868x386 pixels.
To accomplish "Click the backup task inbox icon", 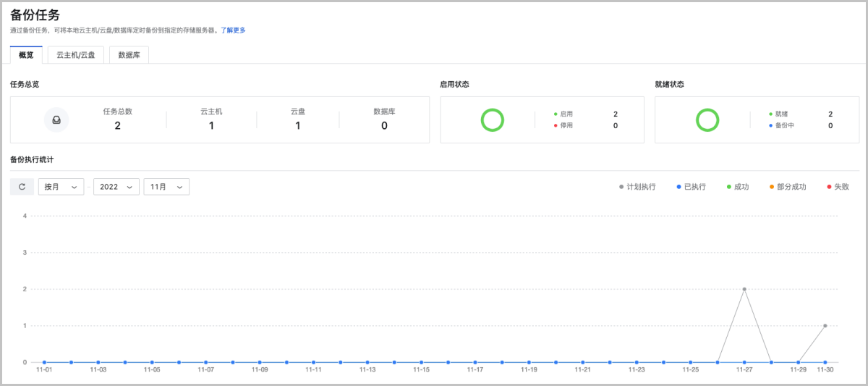I will (x=56, y=119).
